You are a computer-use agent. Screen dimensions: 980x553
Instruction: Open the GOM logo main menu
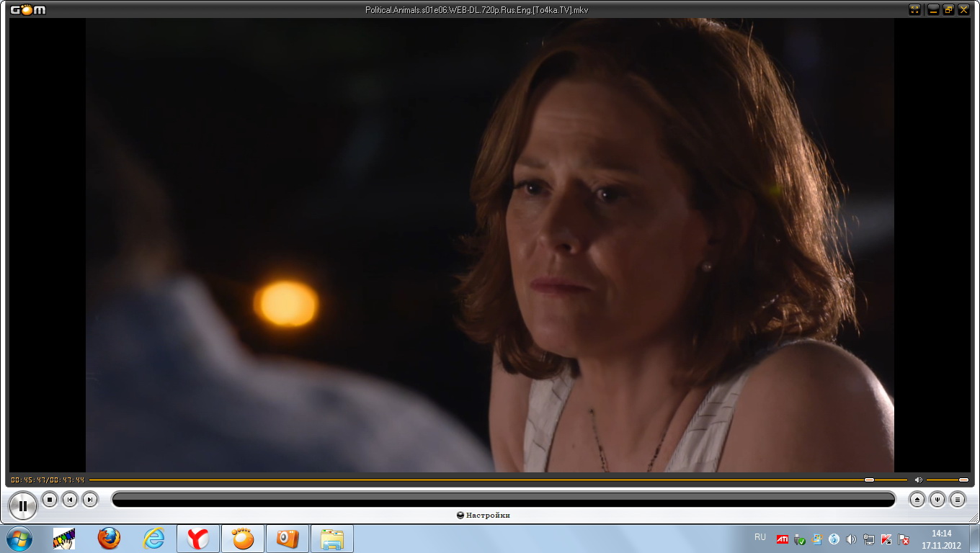click(27, 9)
